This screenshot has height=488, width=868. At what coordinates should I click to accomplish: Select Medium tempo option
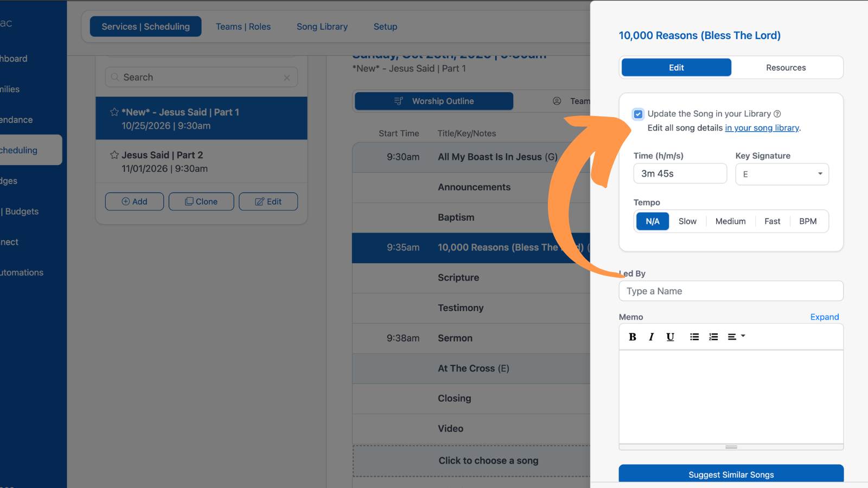(x=730, y=221)
